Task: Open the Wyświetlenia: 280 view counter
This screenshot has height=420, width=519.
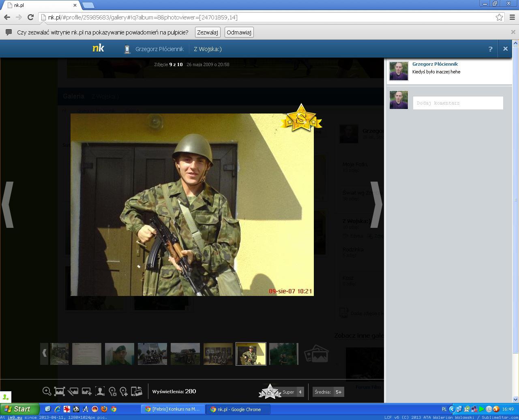Action: tap(174, 391)
